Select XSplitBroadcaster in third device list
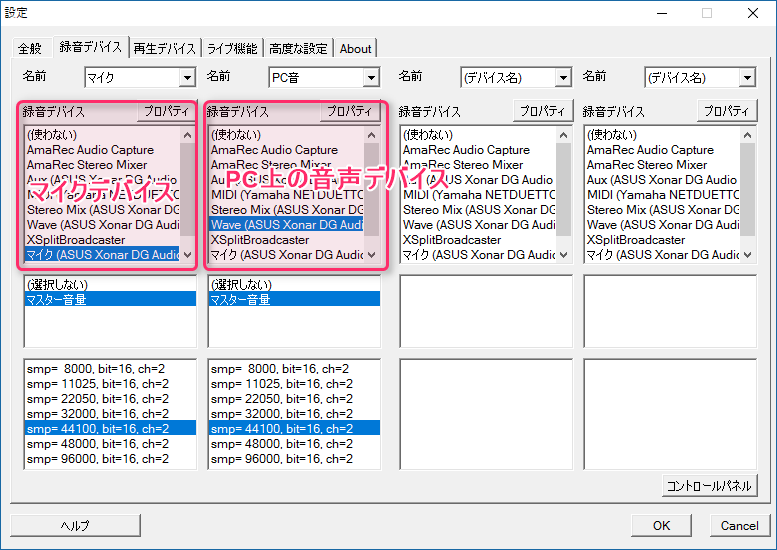The width and height of the screenshot is (777, 550). [478, 240]
